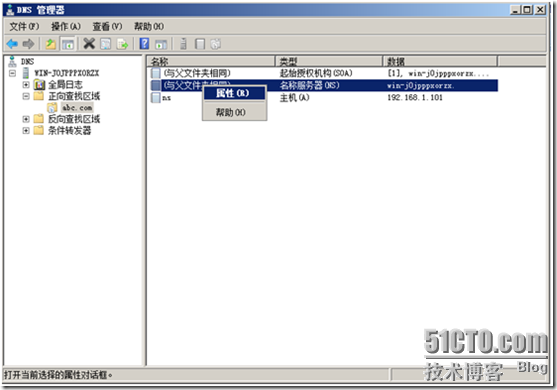This screenshot has width=557, height=390.
Task: Select the abc.com zone label
Action: tap(77, 108)
